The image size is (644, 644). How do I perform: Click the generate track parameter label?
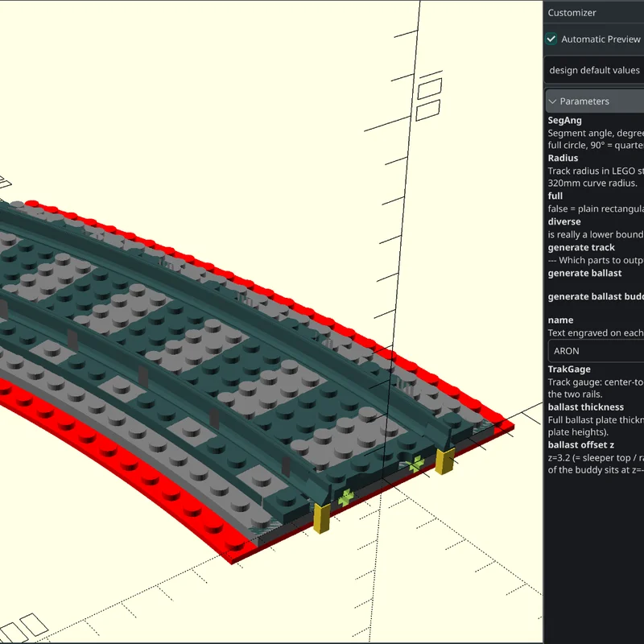[x=581, y=247]
